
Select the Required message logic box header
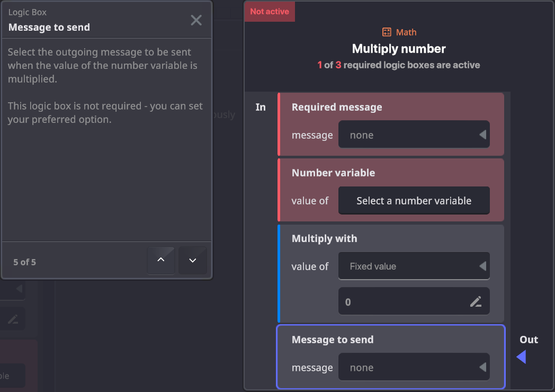coord(336,107)
